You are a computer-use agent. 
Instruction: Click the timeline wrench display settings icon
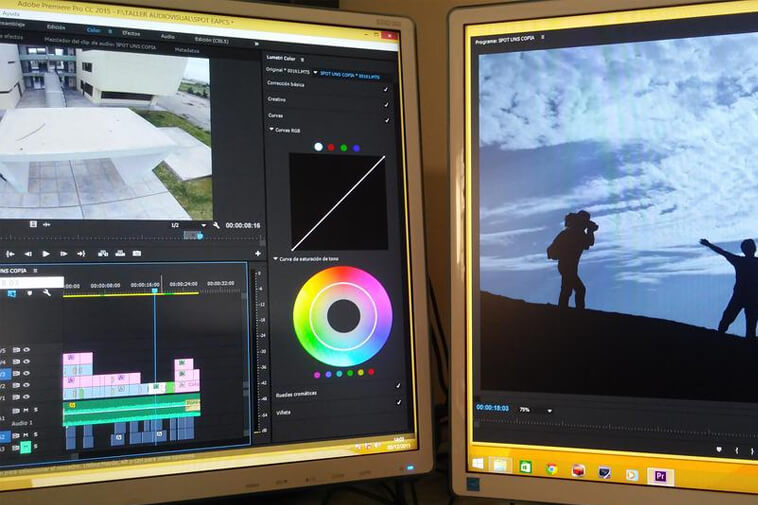coord(46,293)
